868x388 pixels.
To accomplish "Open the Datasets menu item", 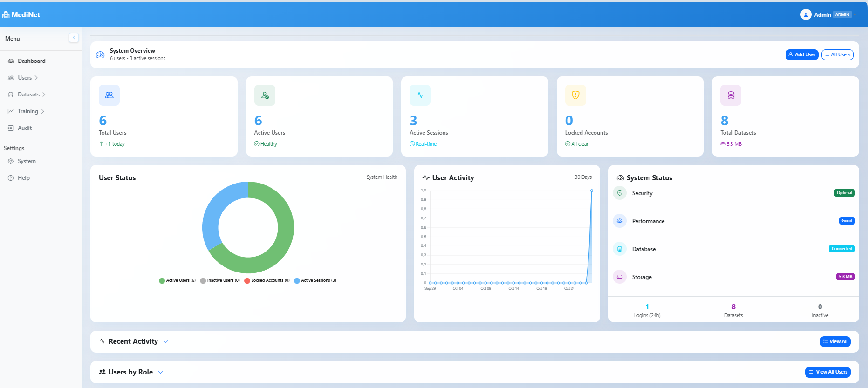I will (41, 95).
